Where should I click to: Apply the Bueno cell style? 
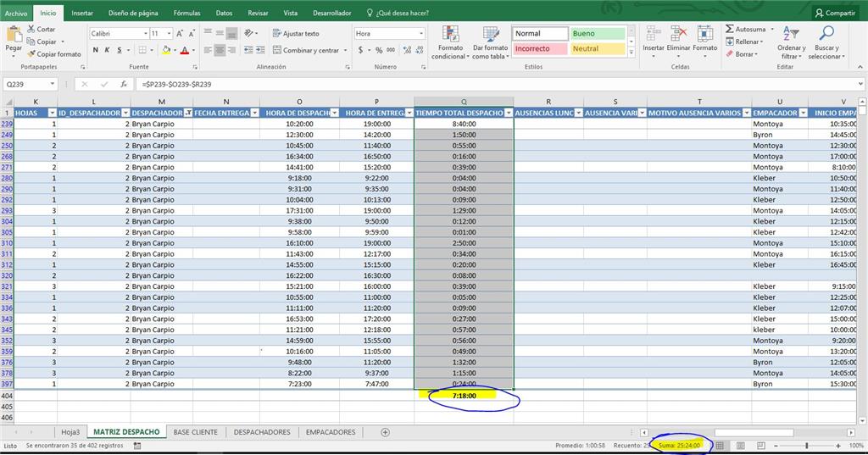598,34
